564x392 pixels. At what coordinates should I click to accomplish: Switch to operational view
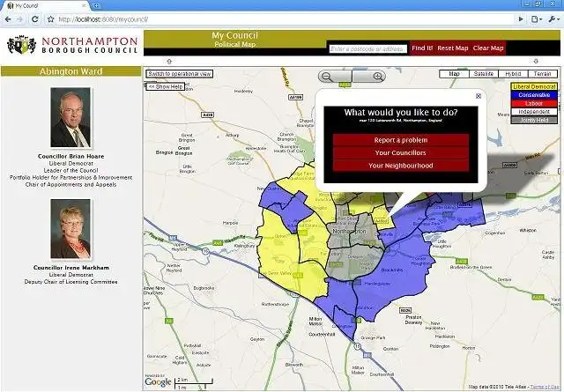(180, 74)
